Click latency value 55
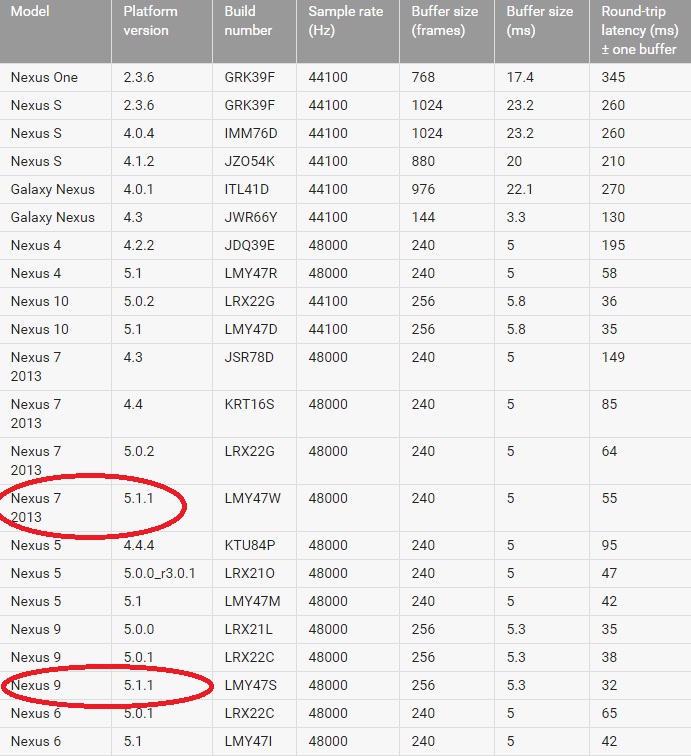 point(609,498)
